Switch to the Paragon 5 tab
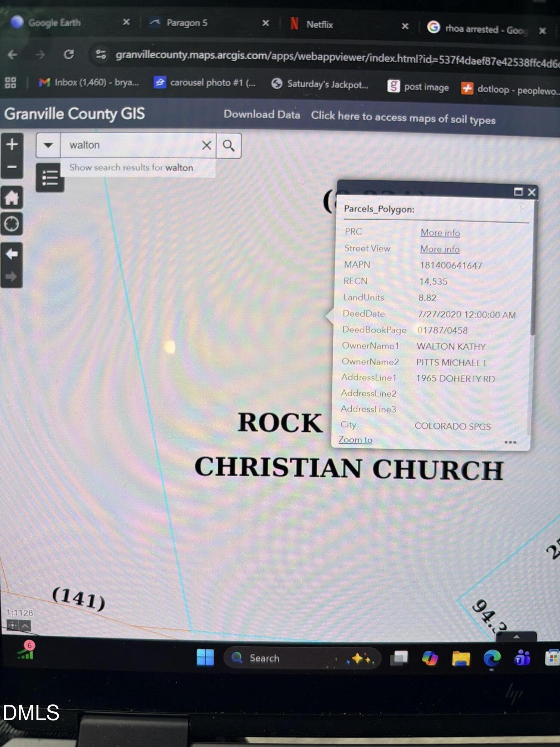The width and height of the screenshot is (560, 747). [x=187, y=23]
